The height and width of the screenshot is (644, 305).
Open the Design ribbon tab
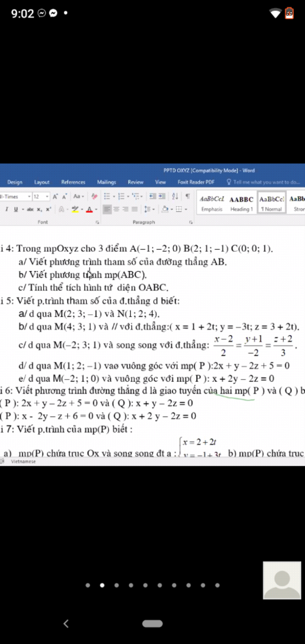pos(15,182)
